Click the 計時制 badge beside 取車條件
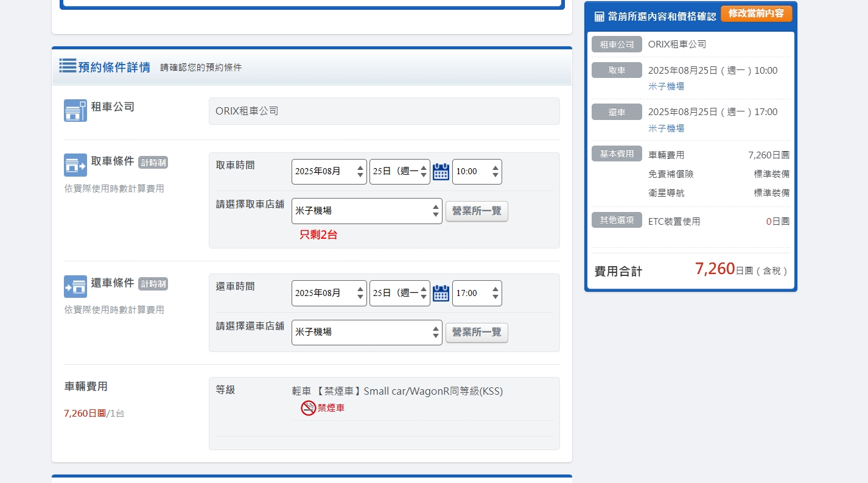This screenshot has height=483, width=868. (153, 162)
